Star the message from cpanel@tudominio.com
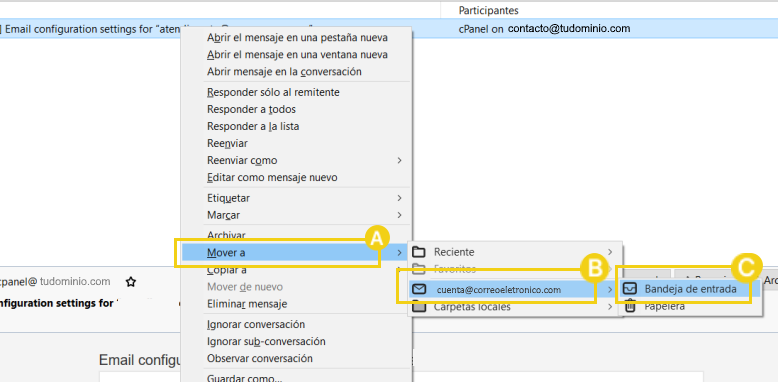The width and height of the screenshot is (778, 382). click(130, 282)
